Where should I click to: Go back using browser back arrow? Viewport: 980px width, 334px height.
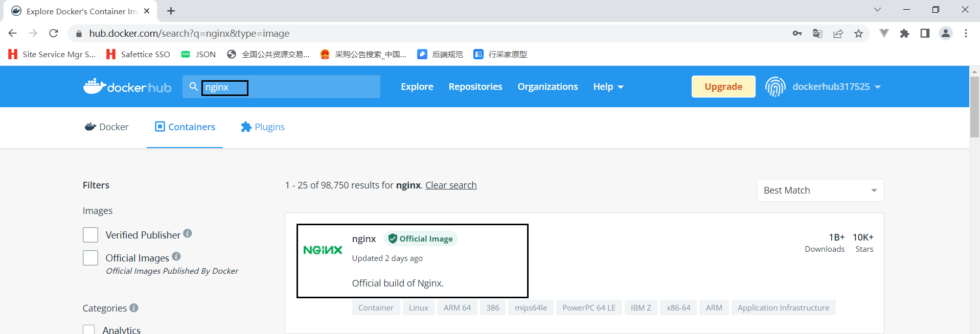click(13, 33)
